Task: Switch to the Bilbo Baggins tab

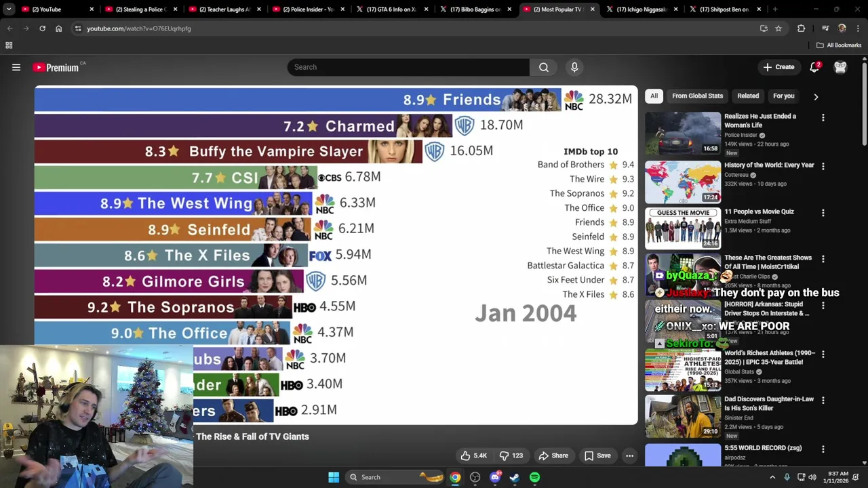Action: (x=475, y=9)
